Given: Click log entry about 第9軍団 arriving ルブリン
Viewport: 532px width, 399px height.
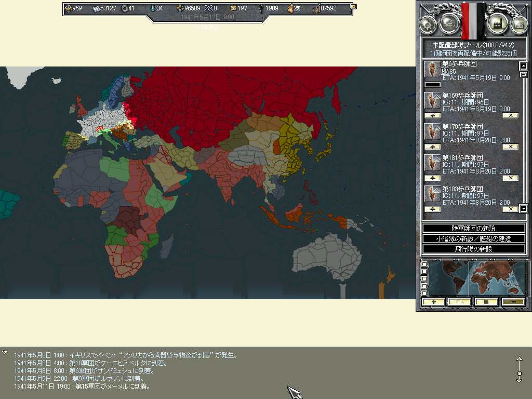Looking at the screenshot, I should [x=80, y=379].
